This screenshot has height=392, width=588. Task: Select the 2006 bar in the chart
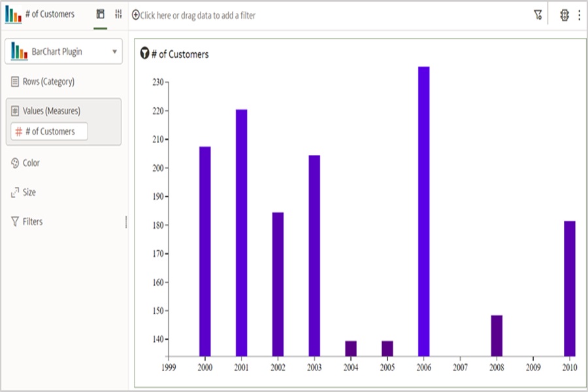click(x=423, y=209)
